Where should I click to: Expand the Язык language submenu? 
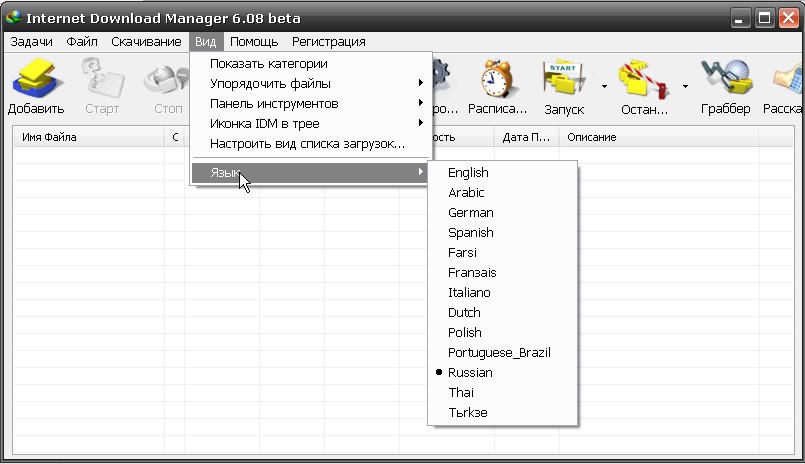tap(311, 172)
